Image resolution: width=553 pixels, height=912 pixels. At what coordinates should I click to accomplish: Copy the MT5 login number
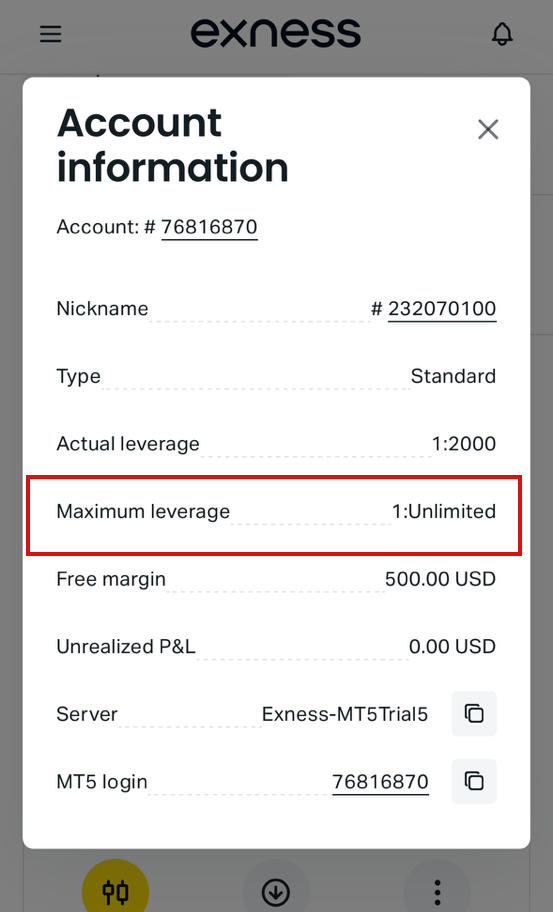(x=474, y=781)
